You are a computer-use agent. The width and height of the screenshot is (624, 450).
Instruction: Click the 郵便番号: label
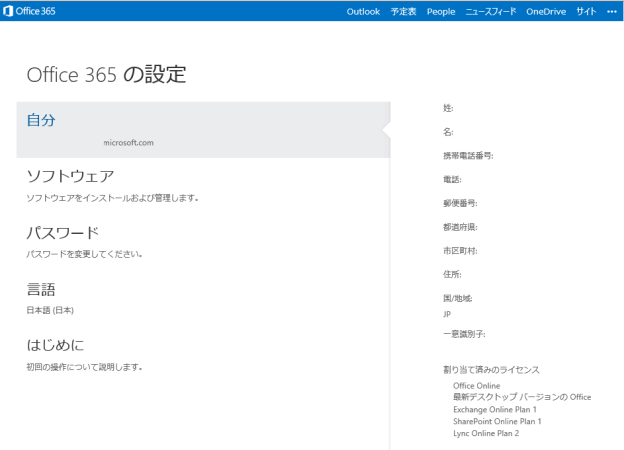(460, 203)
